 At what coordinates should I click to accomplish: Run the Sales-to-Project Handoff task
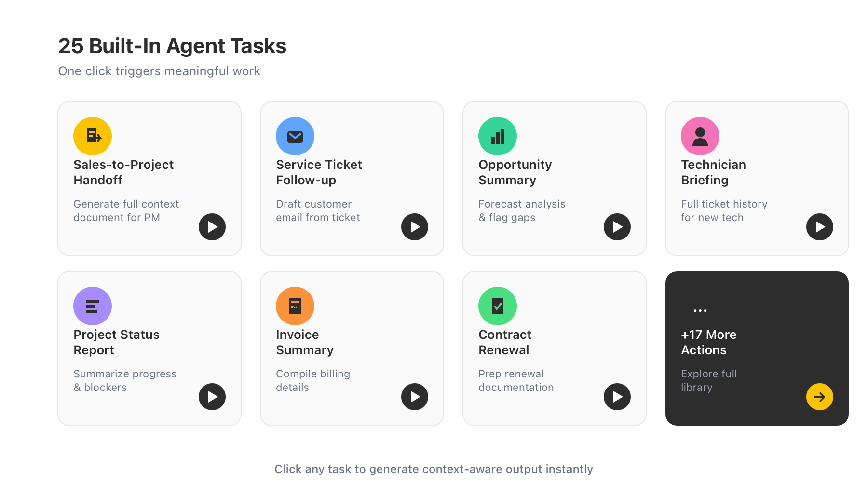click(x=212, y=227)
